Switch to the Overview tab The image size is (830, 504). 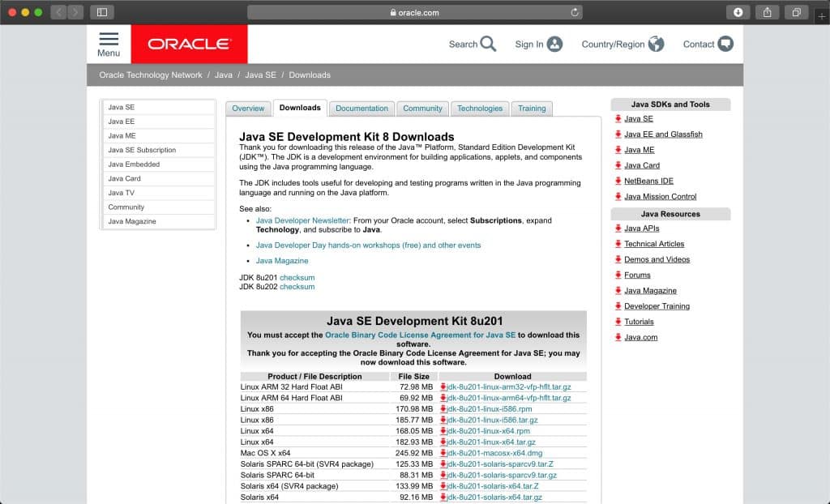click(248, 108)
